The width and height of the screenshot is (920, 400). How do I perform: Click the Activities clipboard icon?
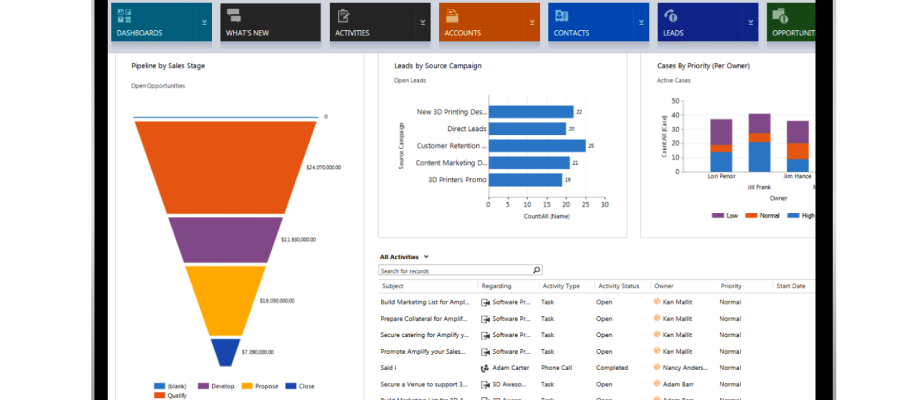point(343,16)
